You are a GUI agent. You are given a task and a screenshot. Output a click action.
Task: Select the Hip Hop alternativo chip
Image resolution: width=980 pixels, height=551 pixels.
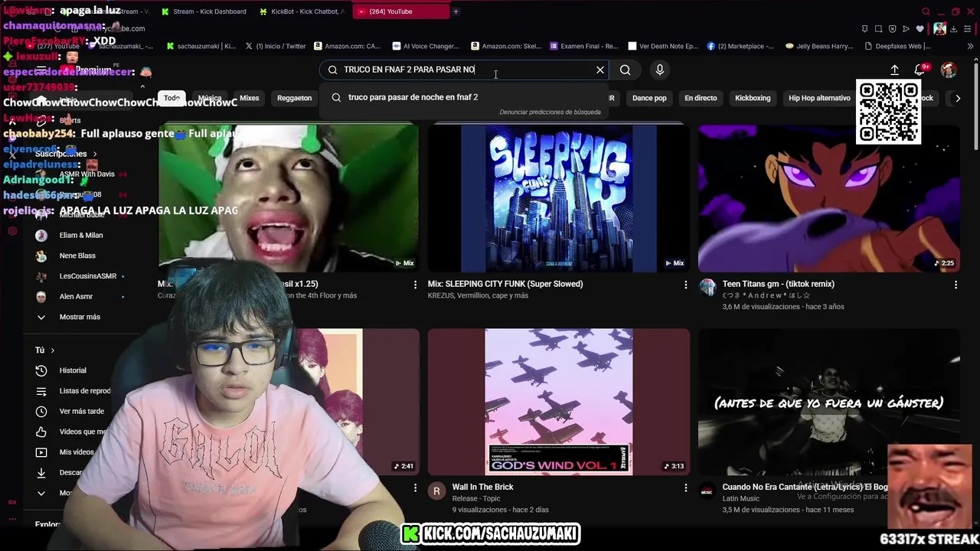click(x=819, y=98)
